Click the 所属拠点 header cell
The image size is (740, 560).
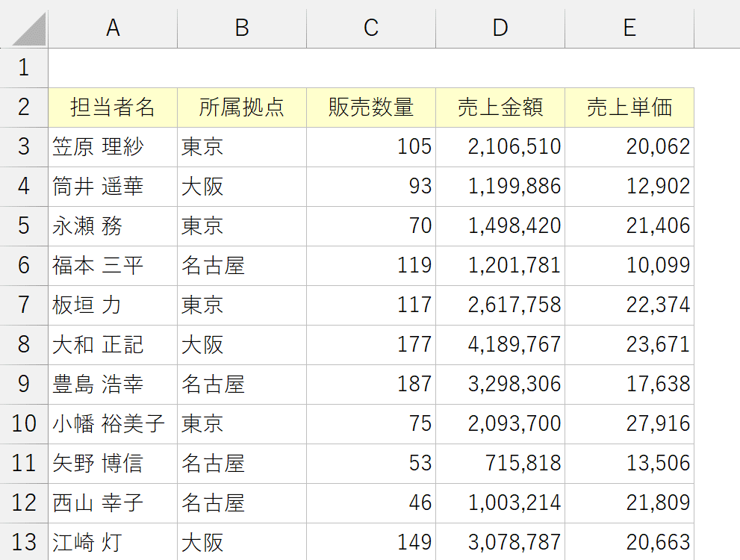pos(242,107)
